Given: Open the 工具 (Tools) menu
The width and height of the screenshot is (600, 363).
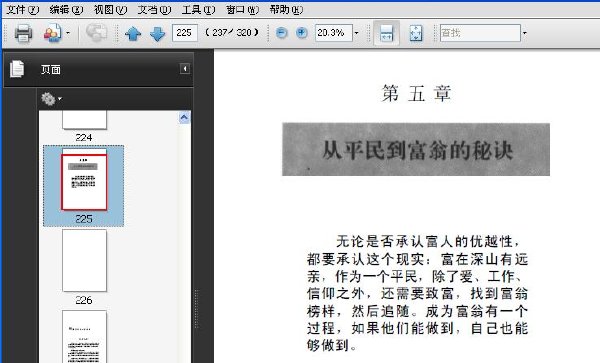Looking at the screenshot, I should [x=198, y=10].
